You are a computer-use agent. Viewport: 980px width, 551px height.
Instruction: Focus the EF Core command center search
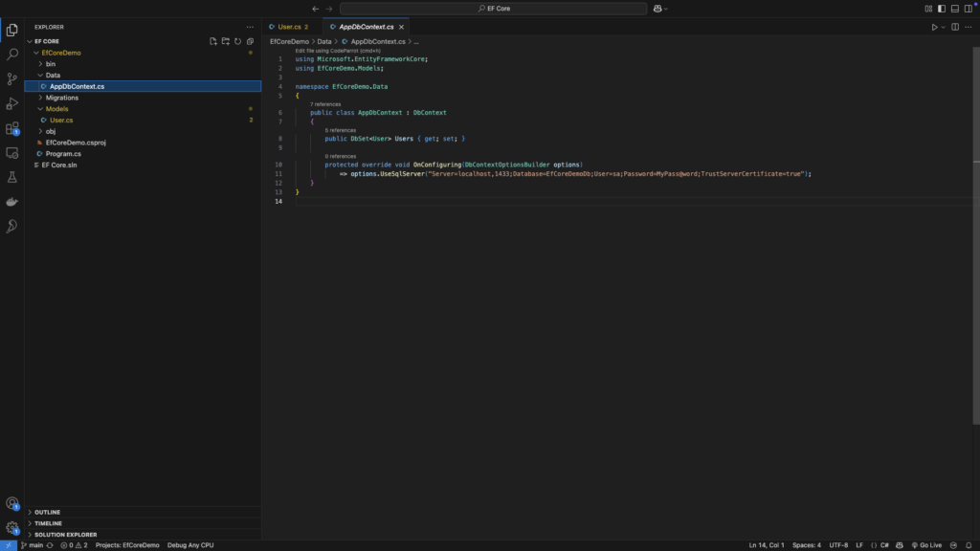click(493, 9)
